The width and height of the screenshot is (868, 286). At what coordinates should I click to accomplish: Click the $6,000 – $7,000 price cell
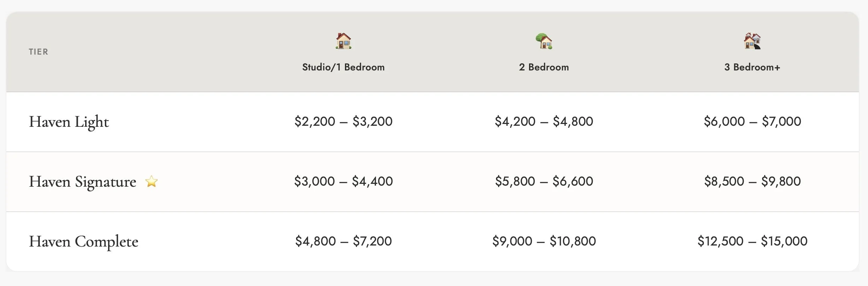coord(752,122)
